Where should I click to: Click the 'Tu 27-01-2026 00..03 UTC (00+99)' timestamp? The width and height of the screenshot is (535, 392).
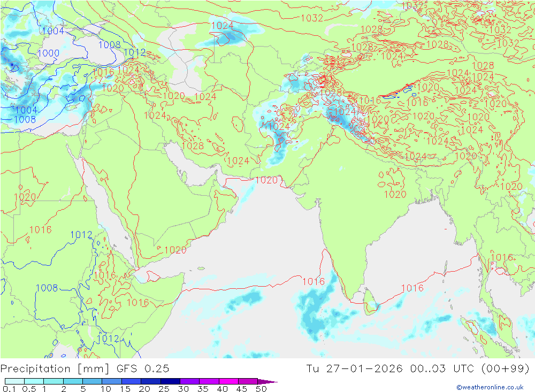[x=418, y=369]
